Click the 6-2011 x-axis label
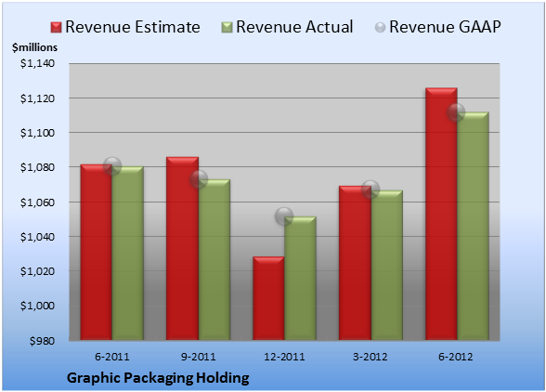 click(112, 357)
